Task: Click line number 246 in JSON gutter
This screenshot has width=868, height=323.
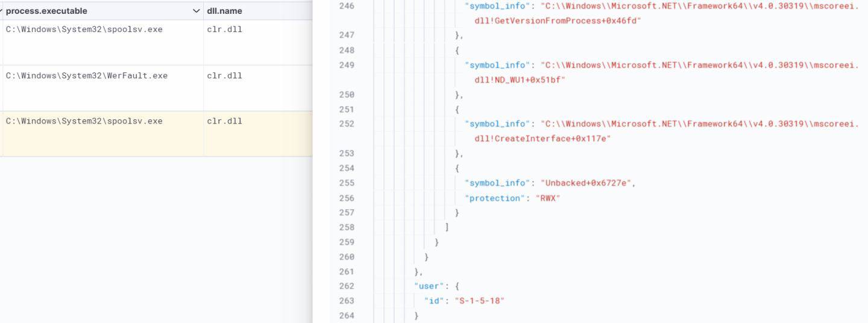Action: click(x=347, y=6)
